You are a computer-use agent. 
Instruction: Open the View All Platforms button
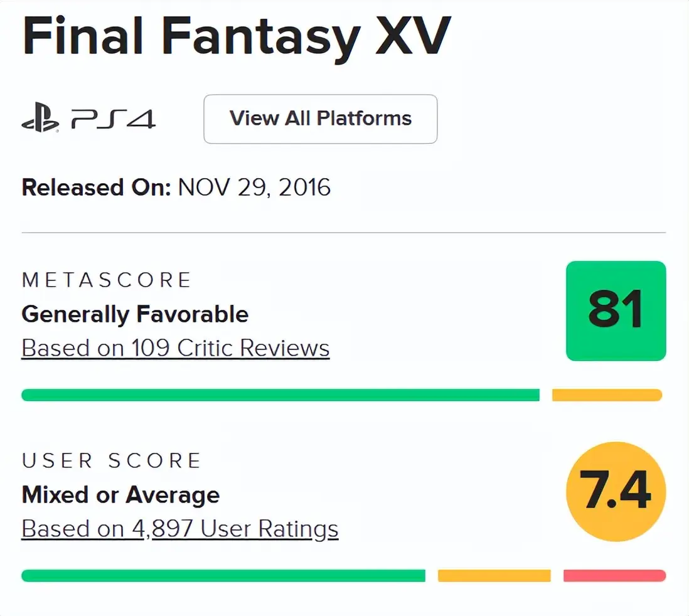[x=320, y=119]
